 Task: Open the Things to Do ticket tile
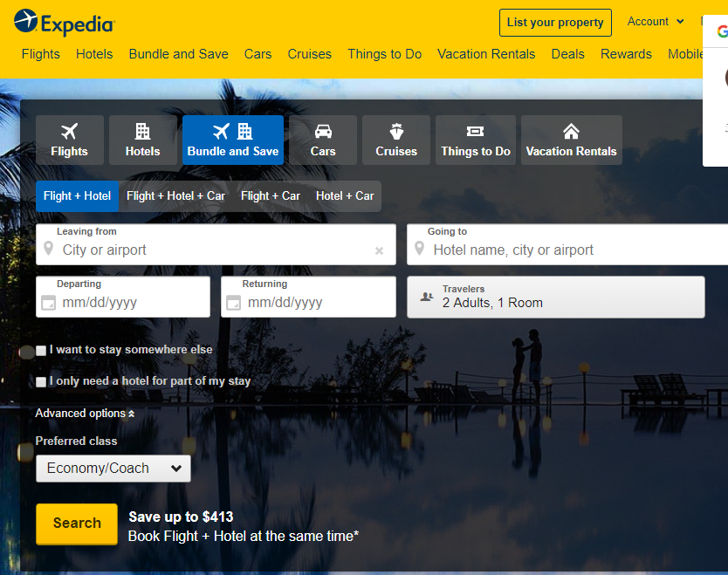click(476, 140)
